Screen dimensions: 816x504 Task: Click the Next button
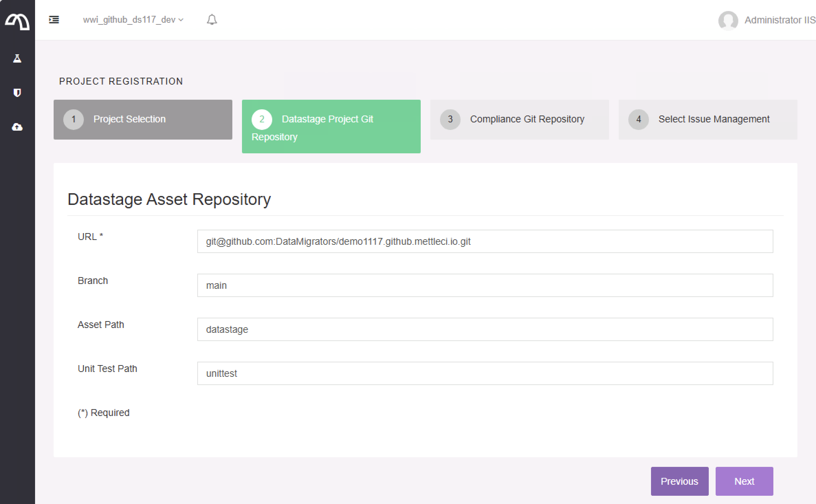pyautogui.click(x=744, y=481)
